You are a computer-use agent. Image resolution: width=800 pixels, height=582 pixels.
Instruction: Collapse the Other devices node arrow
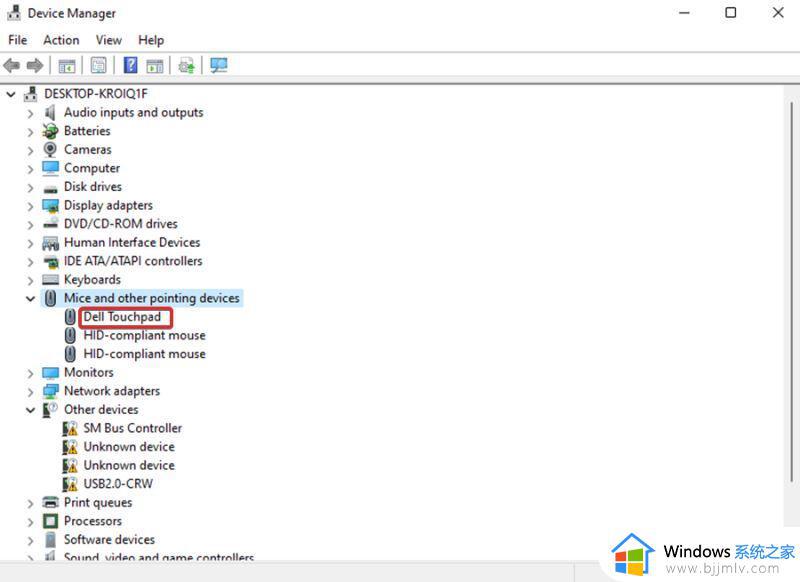[x=30, y=410]
